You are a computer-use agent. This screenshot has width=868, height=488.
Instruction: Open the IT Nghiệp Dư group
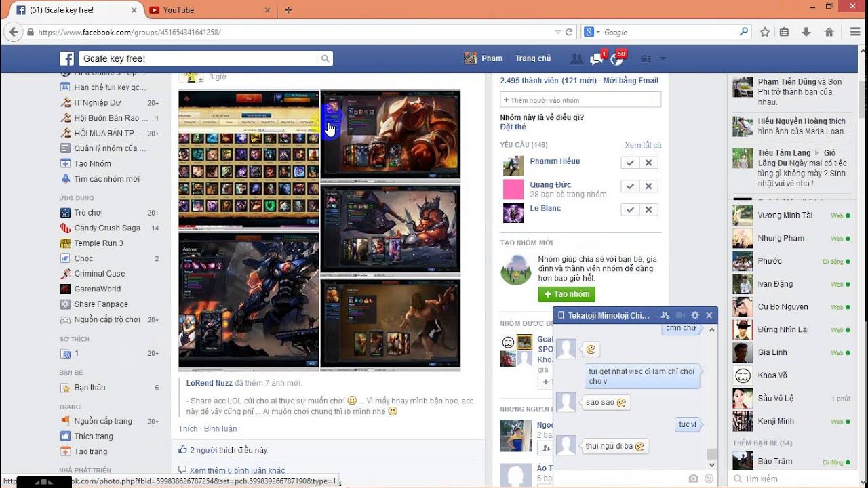pos(97,103)
